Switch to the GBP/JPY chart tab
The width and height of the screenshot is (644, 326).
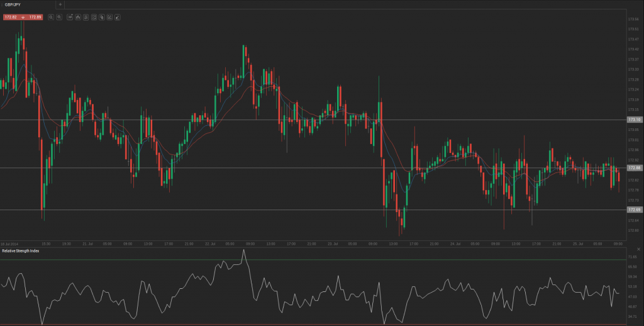point(13,4)
